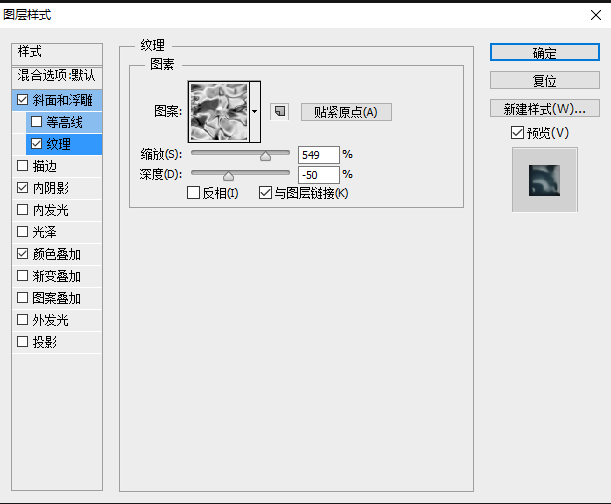
Task: Click the 新建样式(W)... button
Action: 544,109
